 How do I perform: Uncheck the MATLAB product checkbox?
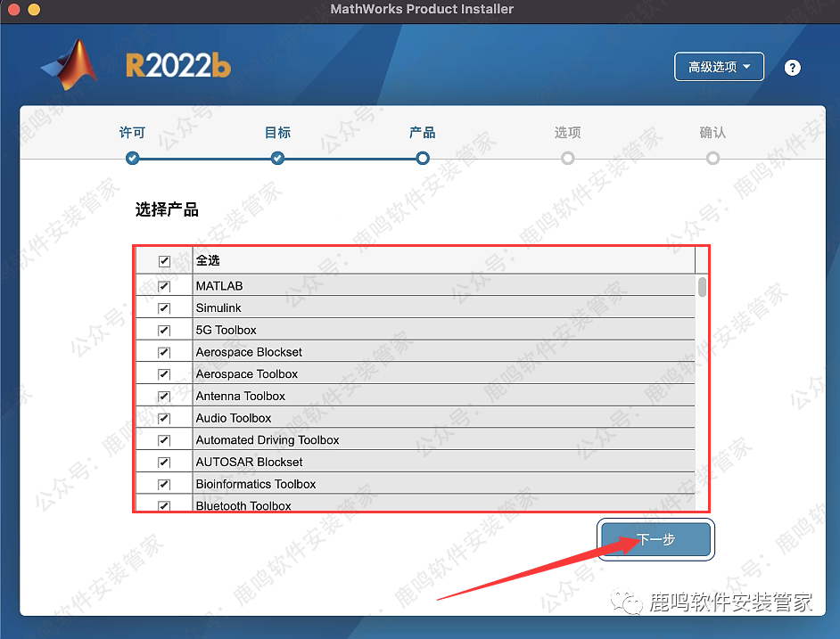164,286
